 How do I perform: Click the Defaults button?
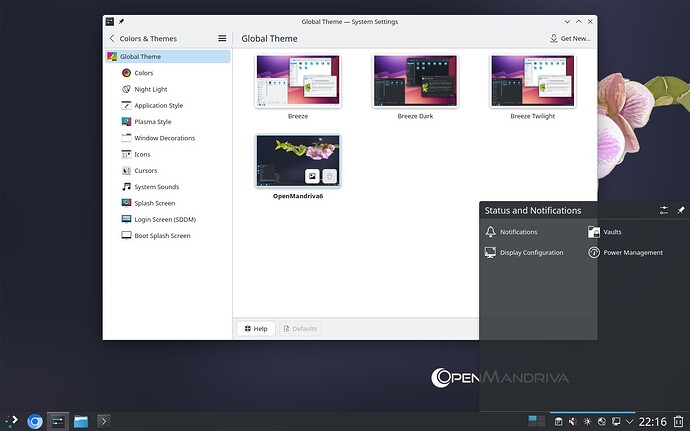pos(300,328)
